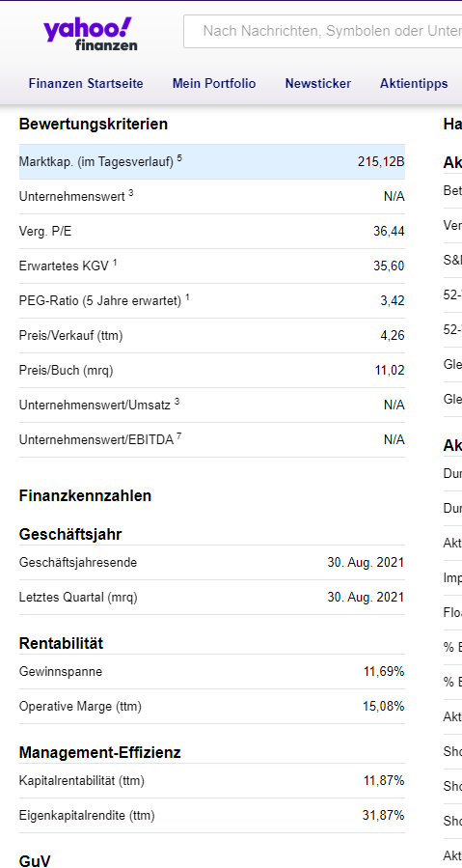The width and height of the screenshot is (462, 868).
Task: Select Aktientipps in the navigation bar
Action: [x=414, y=84]
